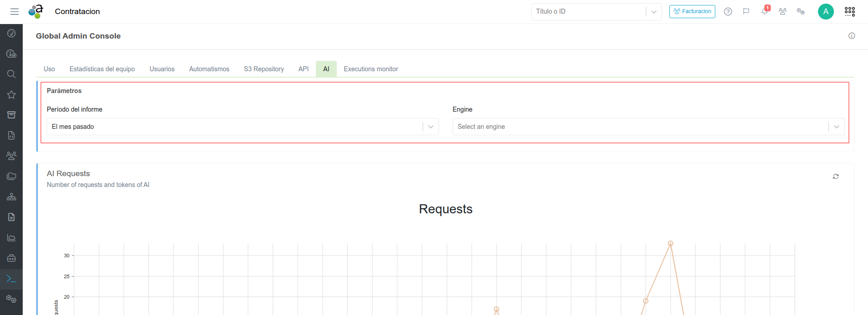Screen dimensions: 868x315
Task: Switch to the Executions monitor tab
Action: pyautogui.click(x=370, y=69)
